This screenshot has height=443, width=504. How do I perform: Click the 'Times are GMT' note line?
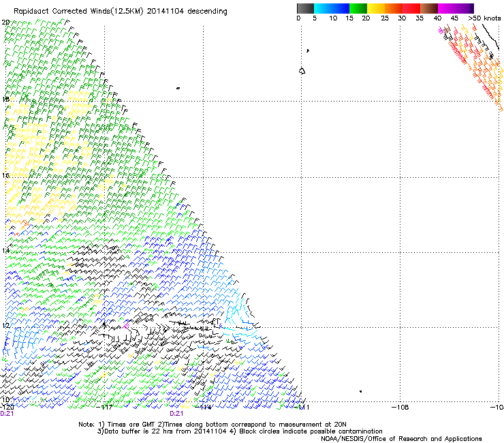click(x=212, y=425)
